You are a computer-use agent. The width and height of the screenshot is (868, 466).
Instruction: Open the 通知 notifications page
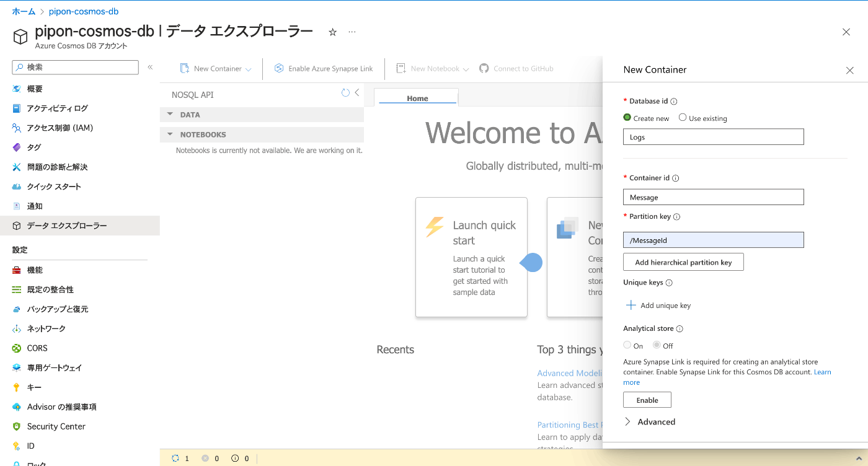coord(35,206)
